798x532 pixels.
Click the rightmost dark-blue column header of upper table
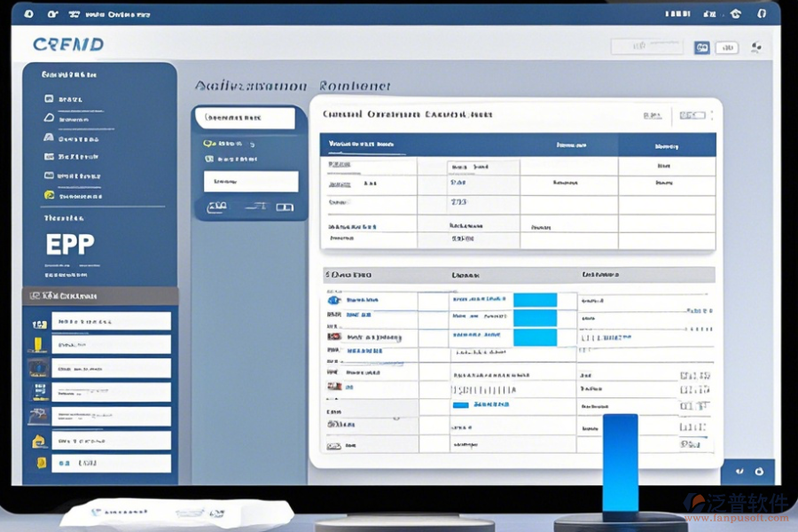coord(667,145)
